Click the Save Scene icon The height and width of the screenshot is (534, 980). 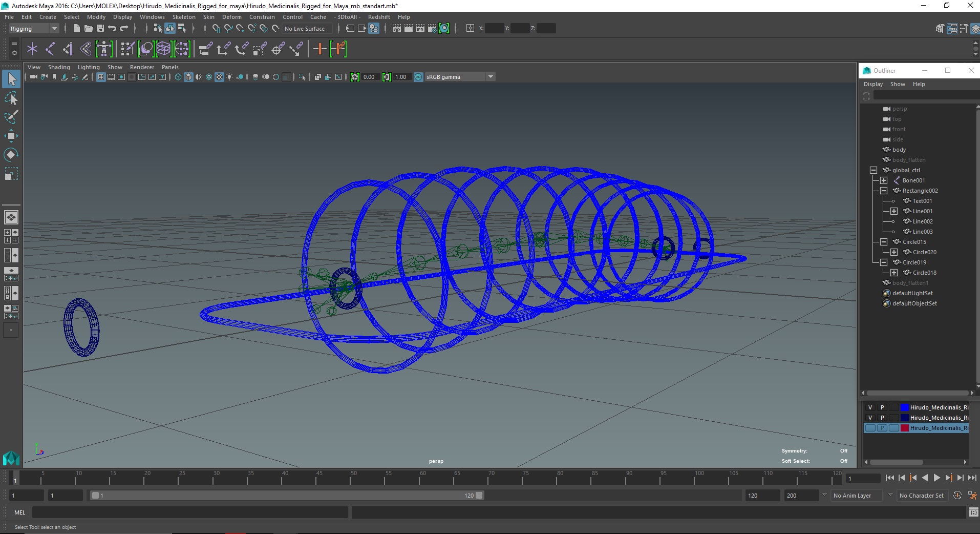(100, 29)
